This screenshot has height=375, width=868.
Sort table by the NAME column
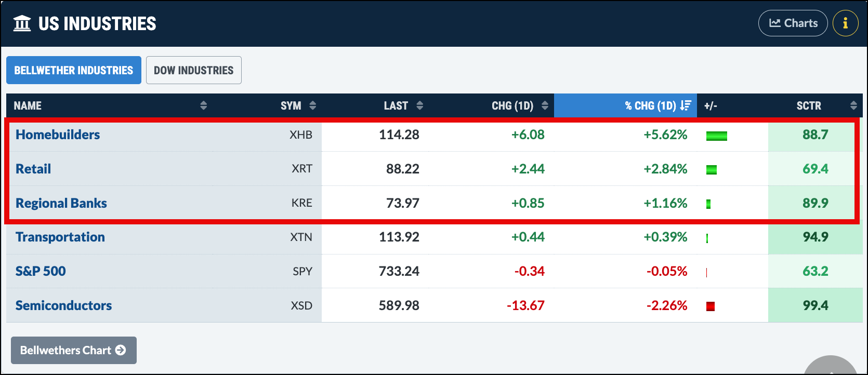[x=111, y=105]
